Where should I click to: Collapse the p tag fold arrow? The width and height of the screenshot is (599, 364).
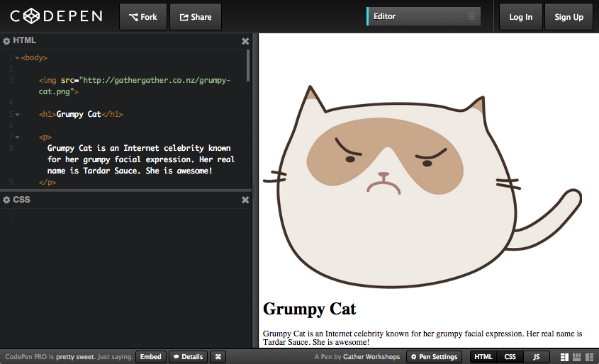pos(17,137)
